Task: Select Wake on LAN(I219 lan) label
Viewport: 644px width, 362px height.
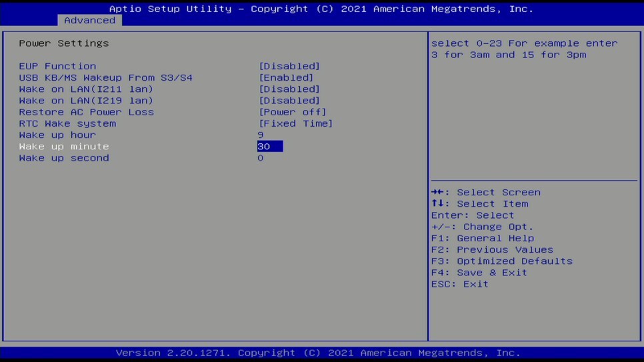Action: click(x=86, y=101)
